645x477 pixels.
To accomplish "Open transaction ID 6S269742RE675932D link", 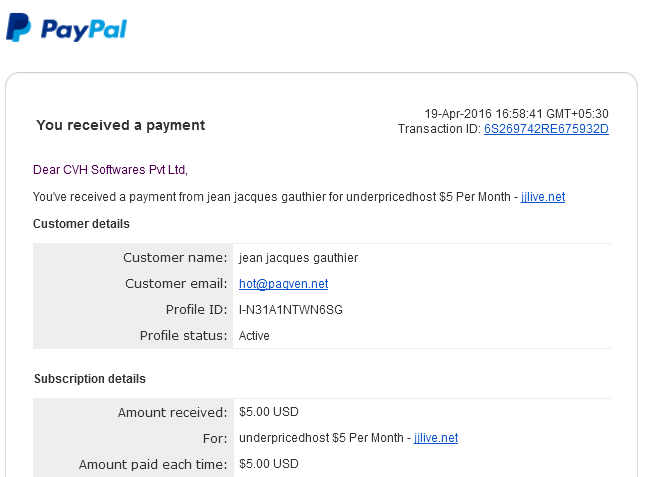I will click(x=546, y=129).
